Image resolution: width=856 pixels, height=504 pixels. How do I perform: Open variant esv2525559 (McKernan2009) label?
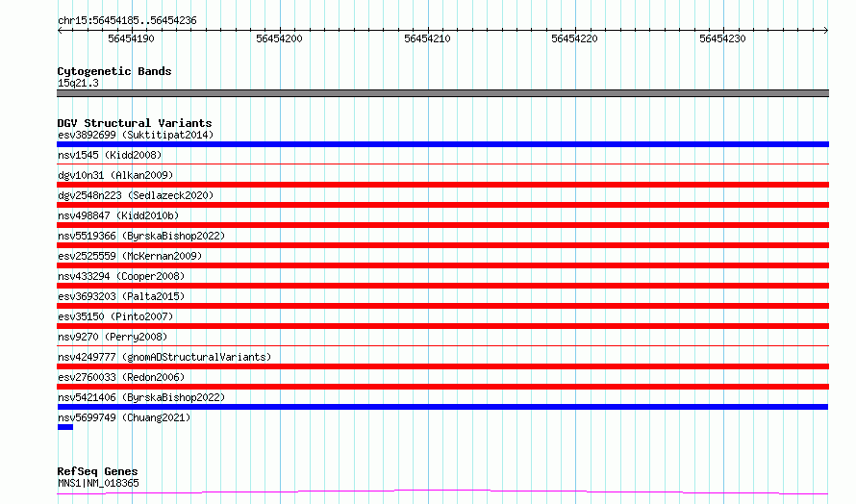(130, 256)
